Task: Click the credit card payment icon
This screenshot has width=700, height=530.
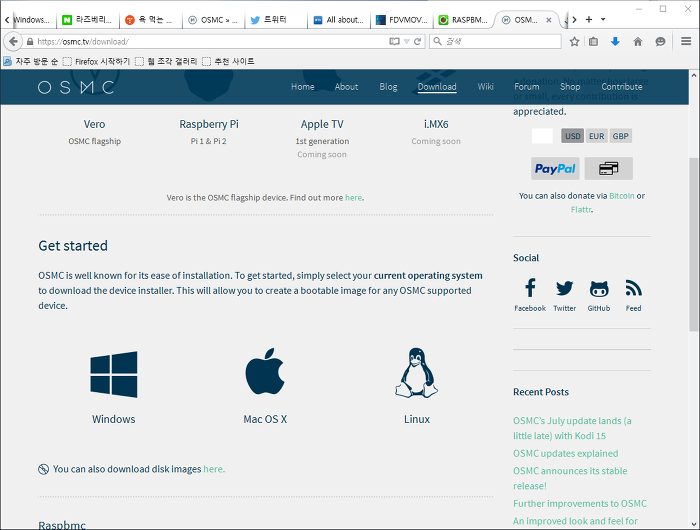Action: tap(608, 168)
